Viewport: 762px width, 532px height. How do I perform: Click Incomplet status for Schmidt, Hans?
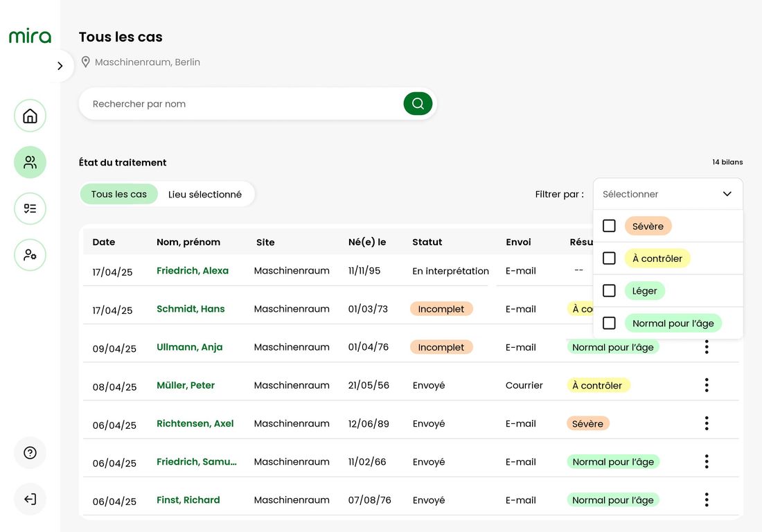click(441, 309)
